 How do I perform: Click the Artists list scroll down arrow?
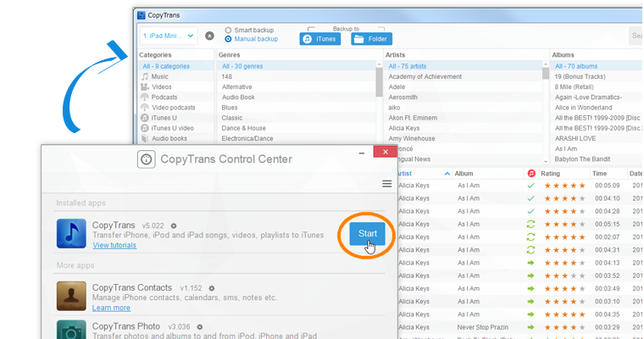click(546, 162)
